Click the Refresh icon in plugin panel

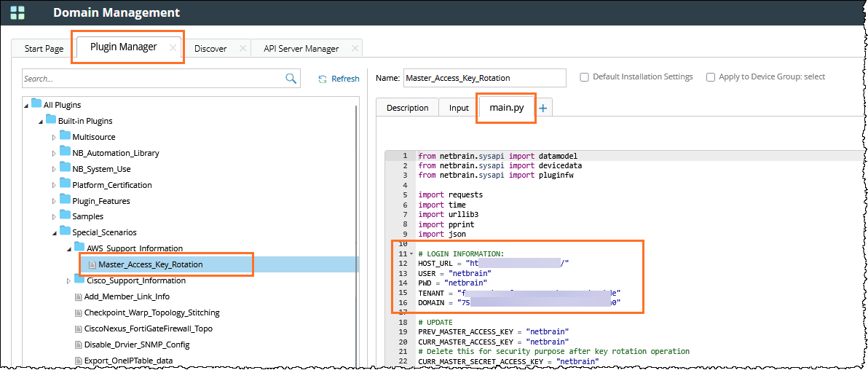click(323, 79)
